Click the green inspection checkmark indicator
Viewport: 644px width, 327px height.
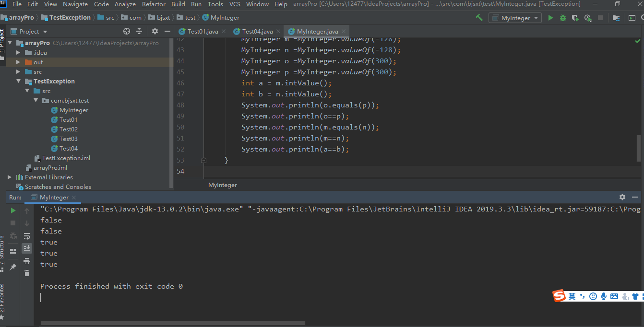637,41
